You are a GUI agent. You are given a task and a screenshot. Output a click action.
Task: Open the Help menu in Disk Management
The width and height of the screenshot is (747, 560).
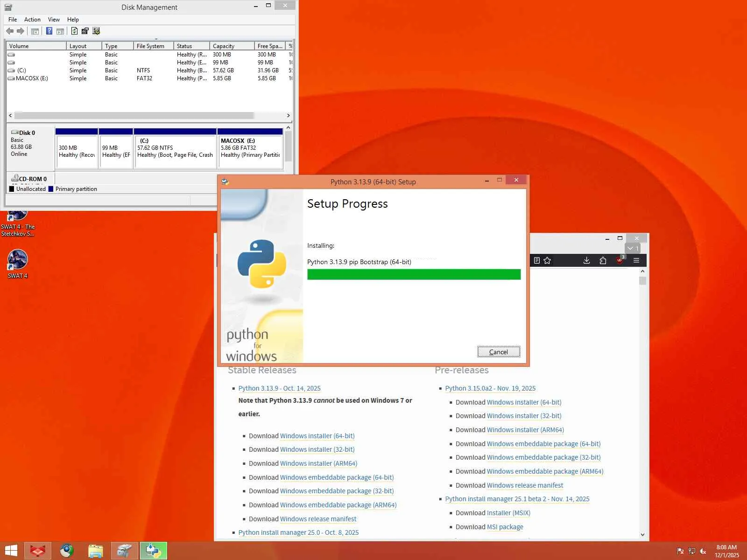[x=73, y=20]
